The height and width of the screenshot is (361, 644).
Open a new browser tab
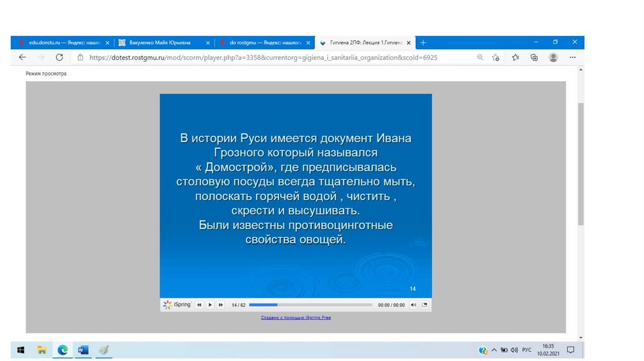pyautogui.click(x=423, y=43)
